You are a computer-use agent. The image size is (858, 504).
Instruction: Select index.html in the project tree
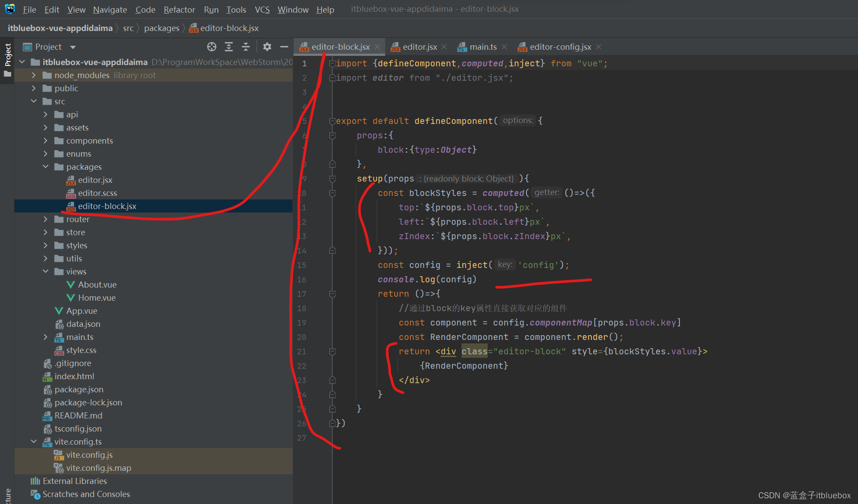pyautogui.click(x=74, y=376)
